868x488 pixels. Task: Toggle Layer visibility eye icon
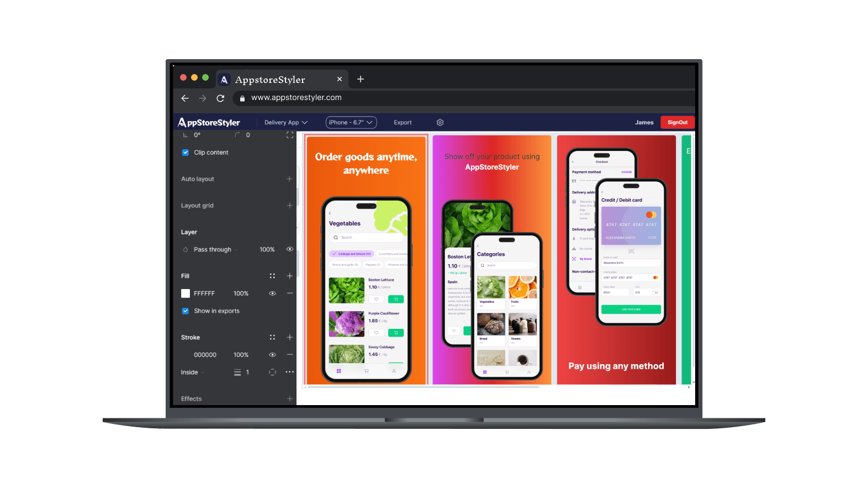[289, 249]
